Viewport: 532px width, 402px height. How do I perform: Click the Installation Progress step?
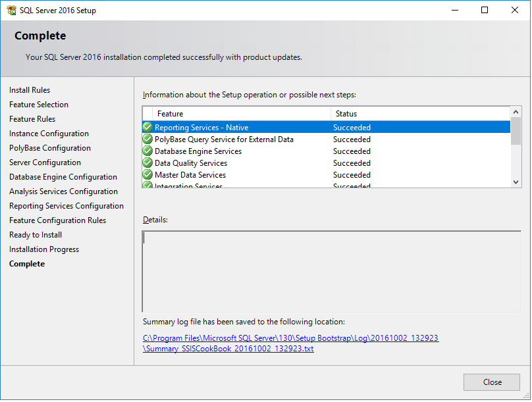[44, 249]
